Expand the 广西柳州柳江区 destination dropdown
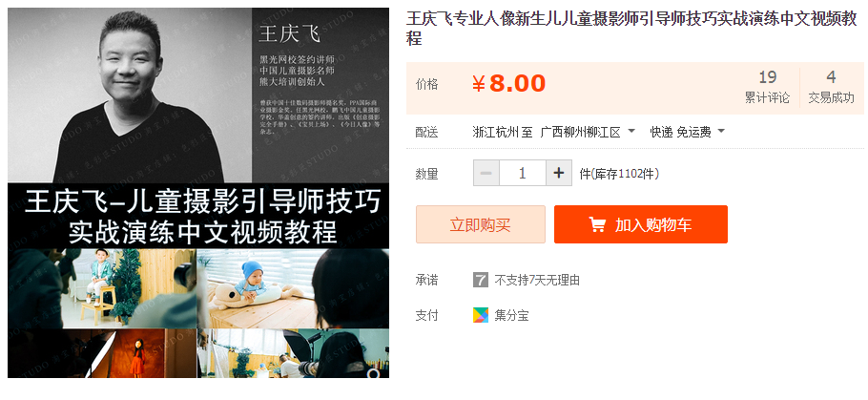 pos(588,132)
